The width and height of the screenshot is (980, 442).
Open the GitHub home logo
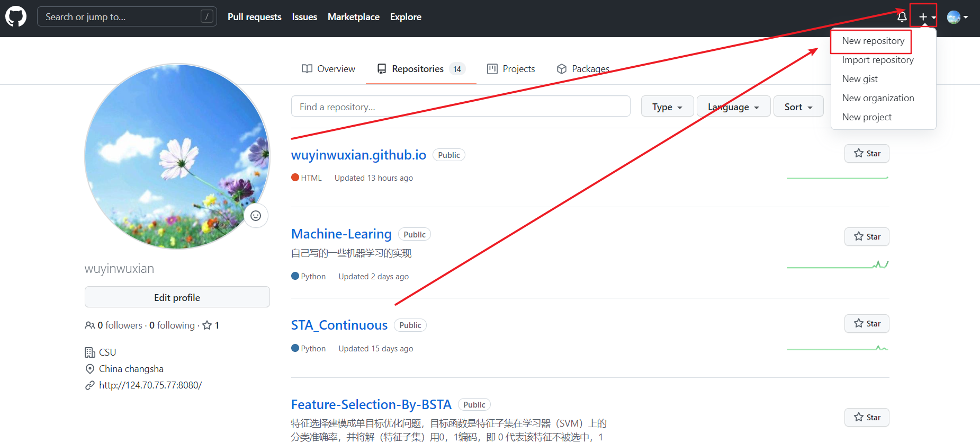pos(16,17)
